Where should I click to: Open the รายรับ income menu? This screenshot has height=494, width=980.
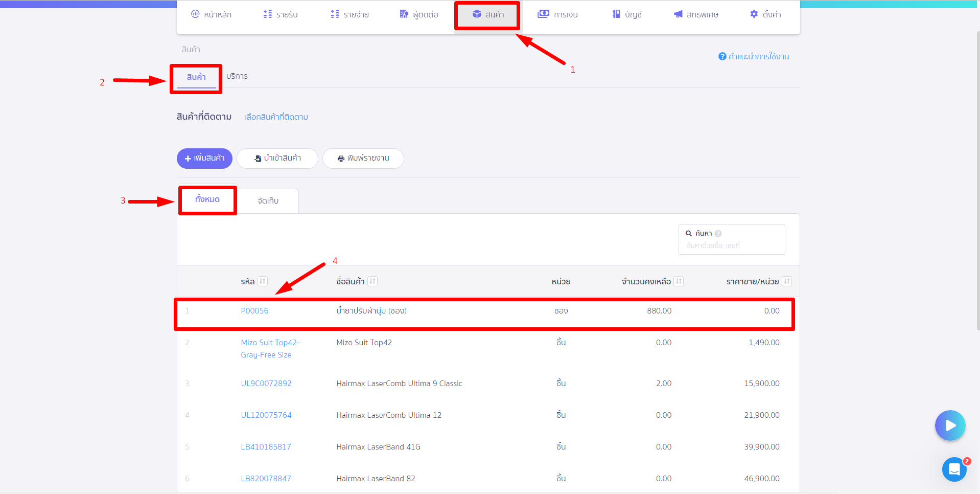(x=280, y=14)
